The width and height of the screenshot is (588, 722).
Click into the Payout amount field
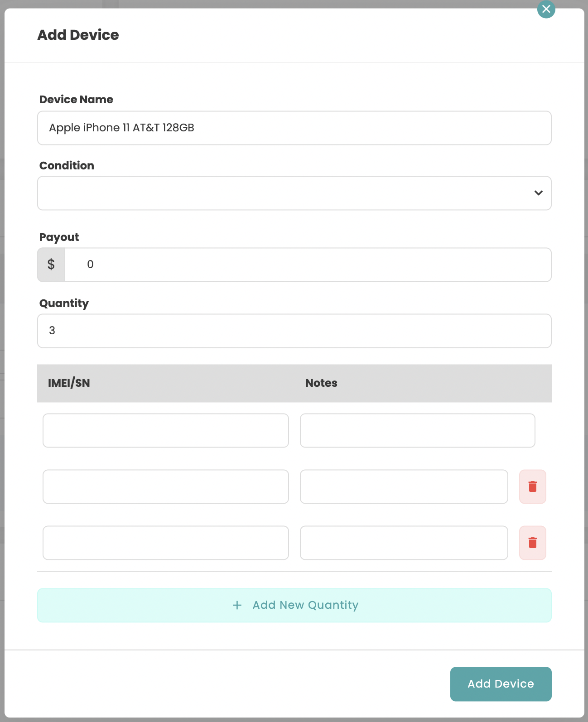tap(308, 265)
